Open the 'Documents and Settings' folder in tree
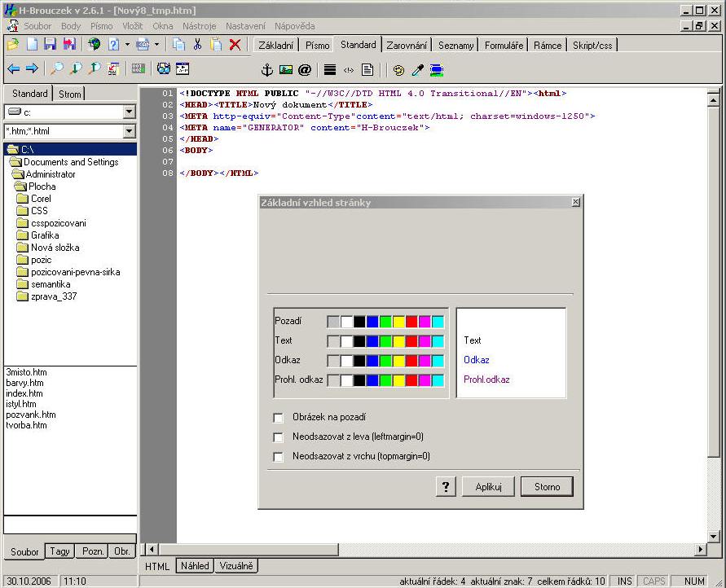This screenshot has height=588, width=726. [69, 162]
